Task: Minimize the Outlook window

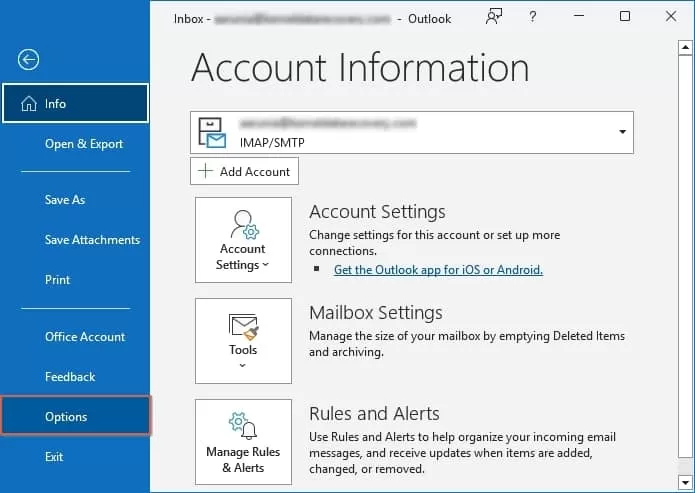Action: pos(579,16)
